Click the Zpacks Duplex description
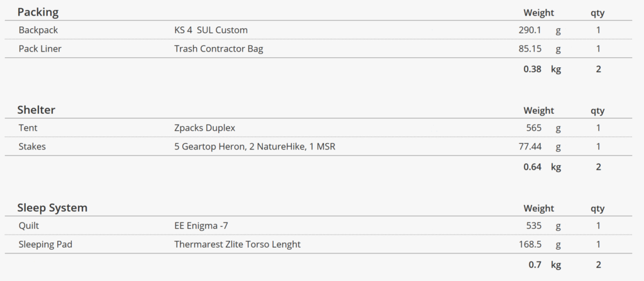Image resolution: width=644 pixels, height=281 pixels. 204,128
